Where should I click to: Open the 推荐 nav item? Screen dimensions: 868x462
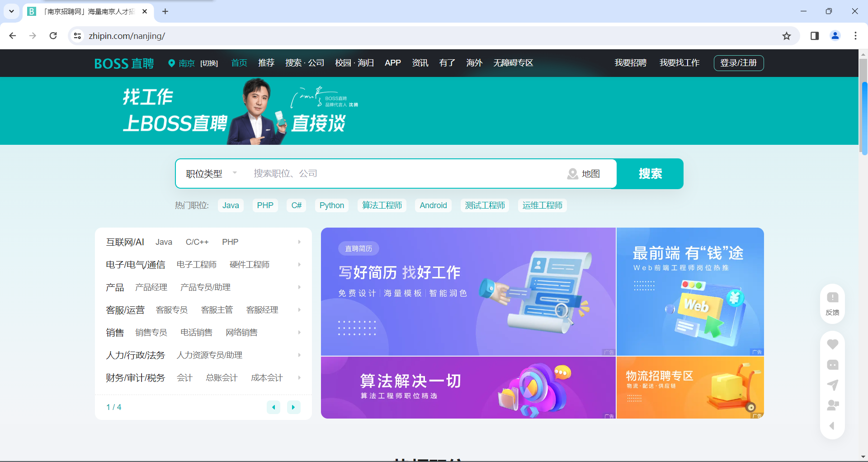266,63
